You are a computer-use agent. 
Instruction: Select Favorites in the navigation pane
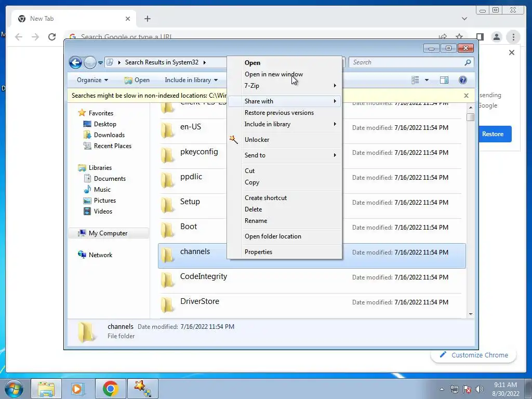96,113
